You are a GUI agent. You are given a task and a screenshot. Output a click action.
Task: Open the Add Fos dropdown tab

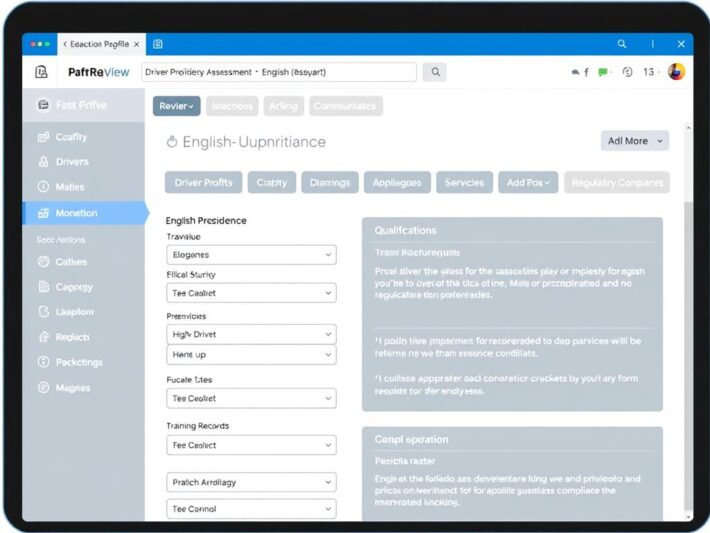click(528, 182)
